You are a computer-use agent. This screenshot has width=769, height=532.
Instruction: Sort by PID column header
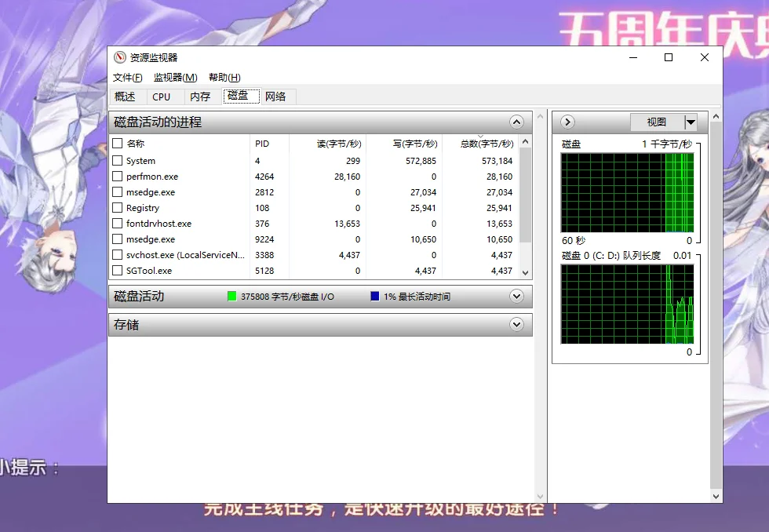coord(269,144)
